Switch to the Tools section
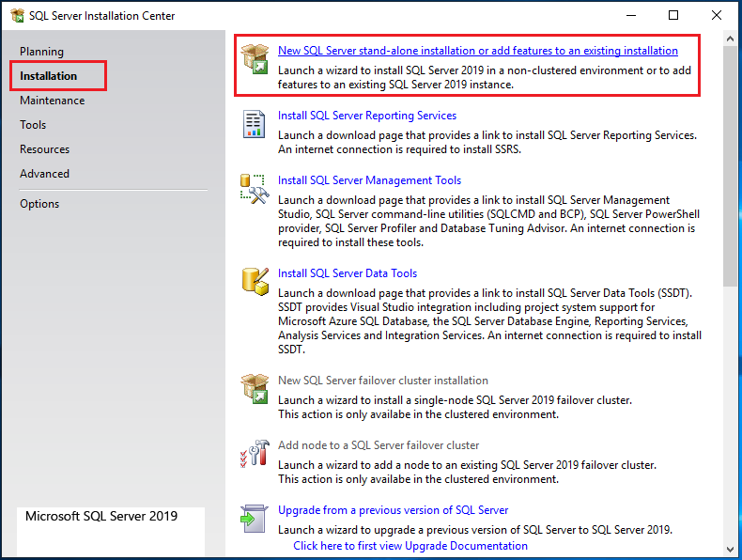This screenshot has height=560, width=742. 33,125
